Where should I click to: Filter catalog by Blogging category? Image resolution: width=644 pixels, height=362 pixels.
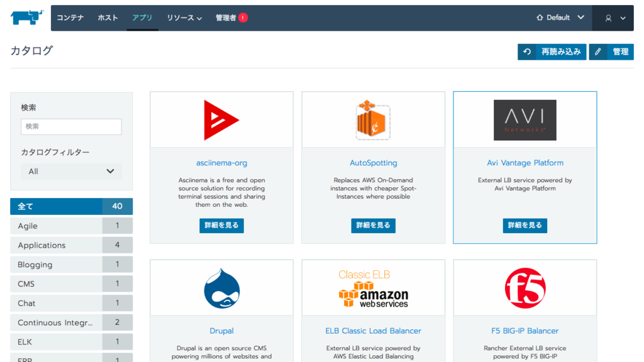coord(72,265)
